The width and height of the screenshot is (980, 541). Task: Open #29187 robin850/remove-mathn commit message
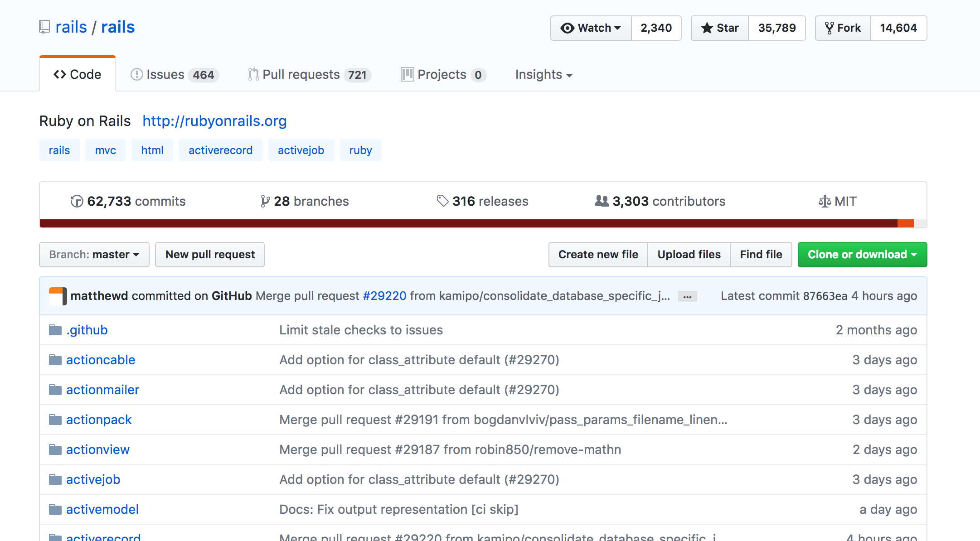450,449
